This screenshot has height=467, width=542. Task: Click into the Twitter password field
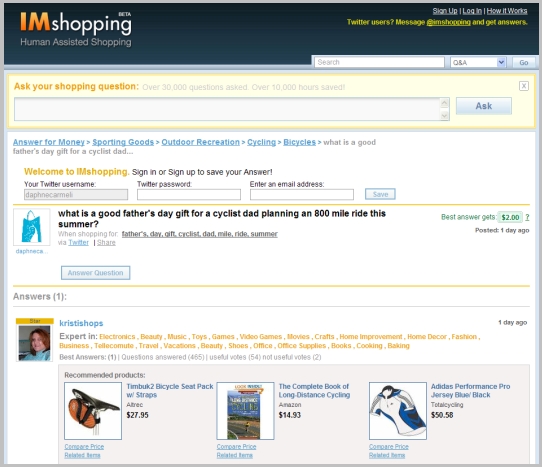click(189, 195)
